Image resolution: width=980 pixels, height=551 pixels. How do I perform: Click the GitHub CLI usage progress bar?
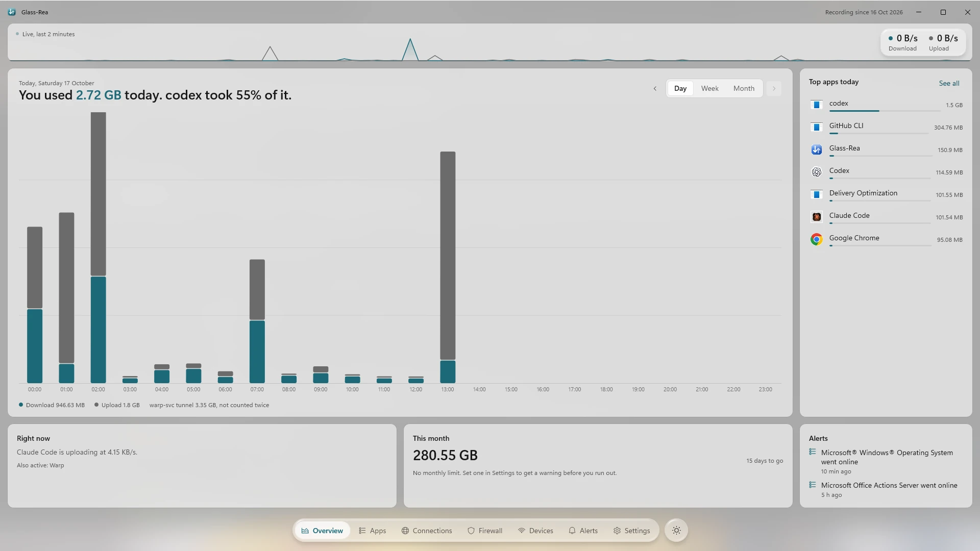click(880, 133)
